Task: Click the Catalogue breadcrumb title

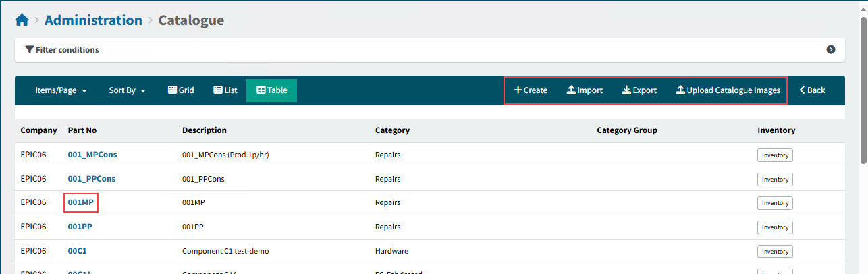Action: click(191, 20)
